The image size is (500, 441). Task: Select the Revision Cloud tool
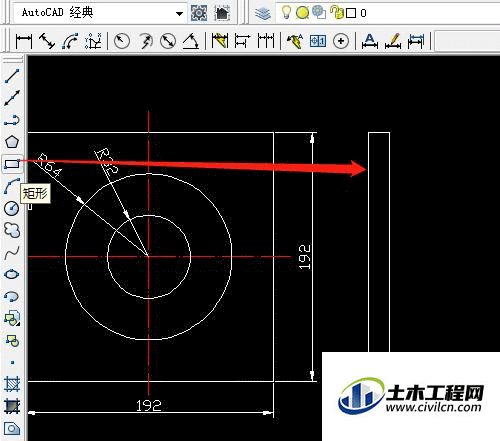click(x=12, y=230)
